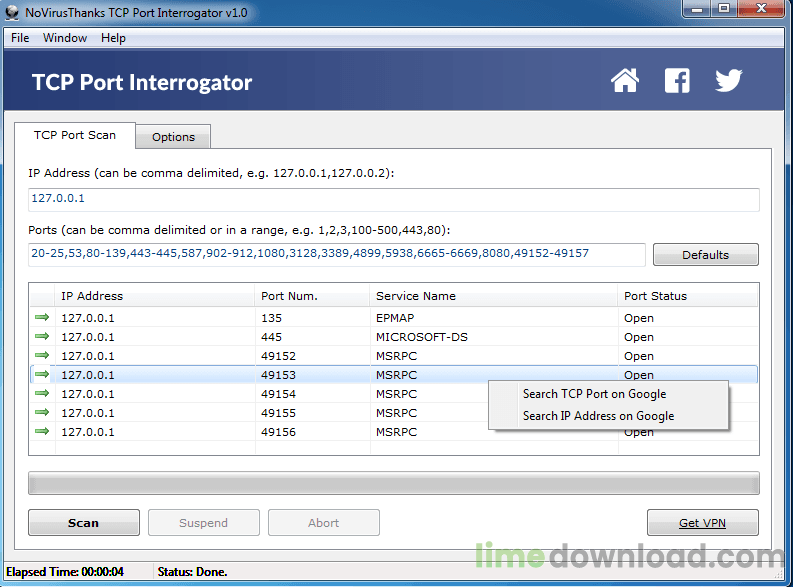
Task: Click the Suspend button
Action: (x=203, y=522)
